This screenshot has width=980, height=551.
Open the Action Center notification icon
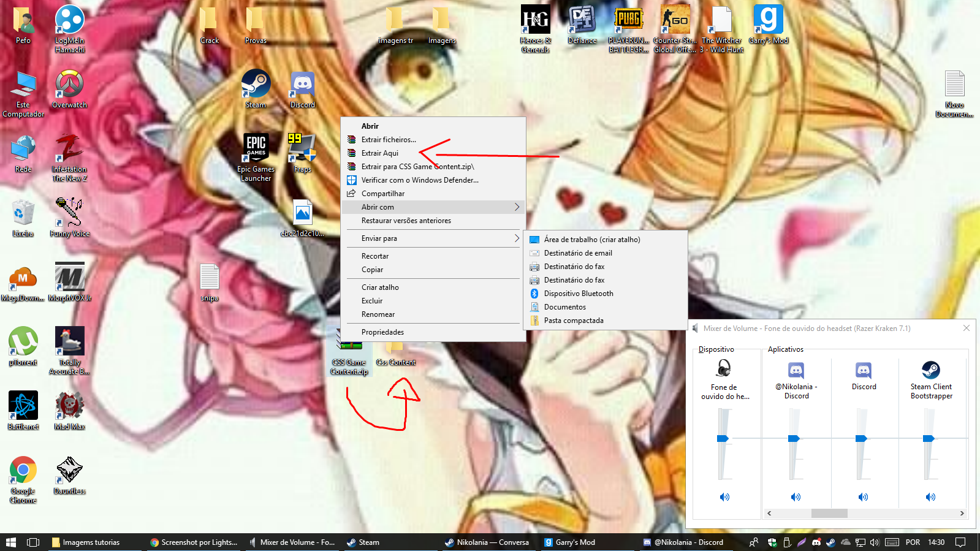click(961, 542)
